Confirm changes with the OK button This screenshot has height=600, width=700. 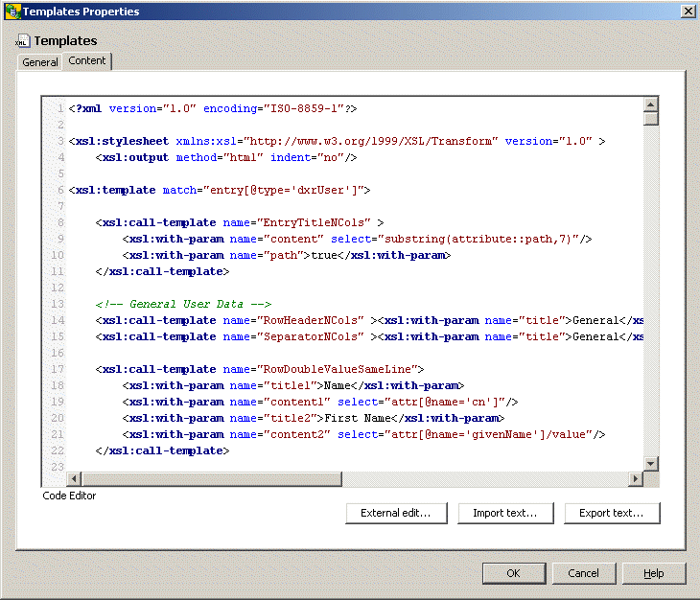[x=514, y=573]
